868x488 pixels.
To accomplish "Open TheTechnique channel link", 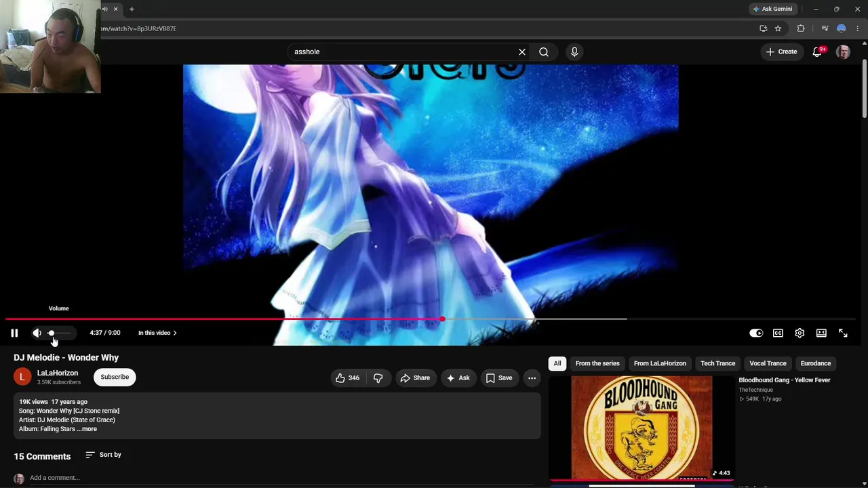I will pos(755,390).
